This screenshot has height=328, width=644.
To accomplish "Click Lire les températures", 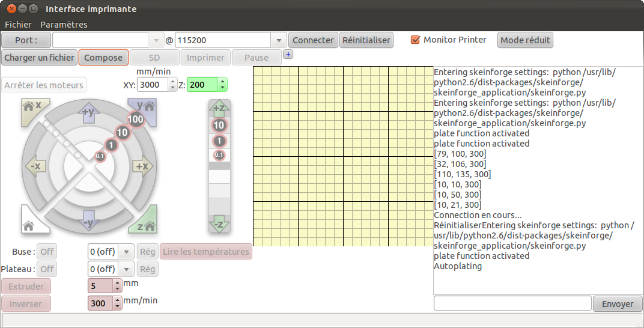I will (x=206, y=252).
